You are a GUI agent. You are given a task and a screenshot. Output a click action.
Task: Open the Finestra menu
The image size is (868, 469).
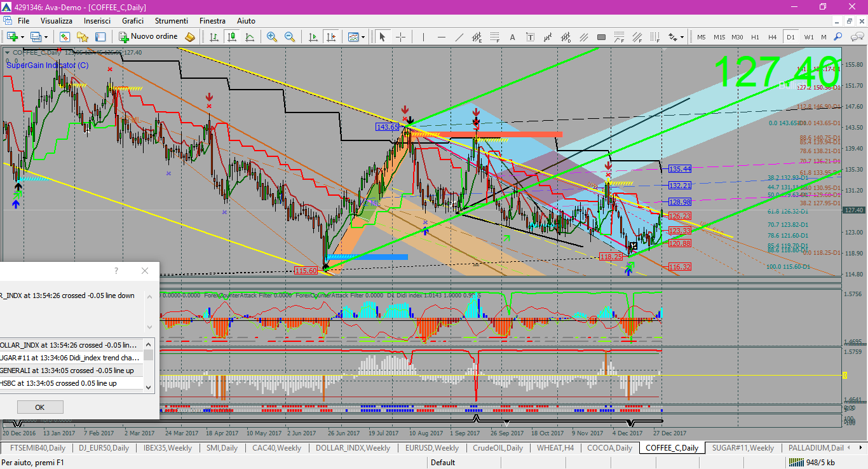212,21
